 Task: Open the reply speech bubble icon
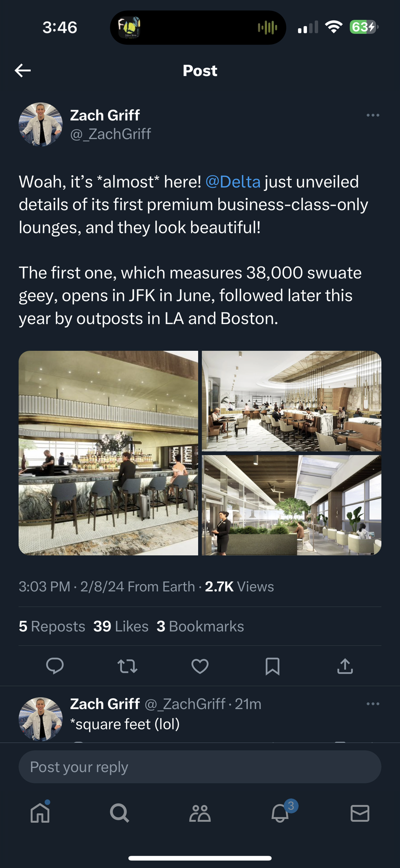55,666
